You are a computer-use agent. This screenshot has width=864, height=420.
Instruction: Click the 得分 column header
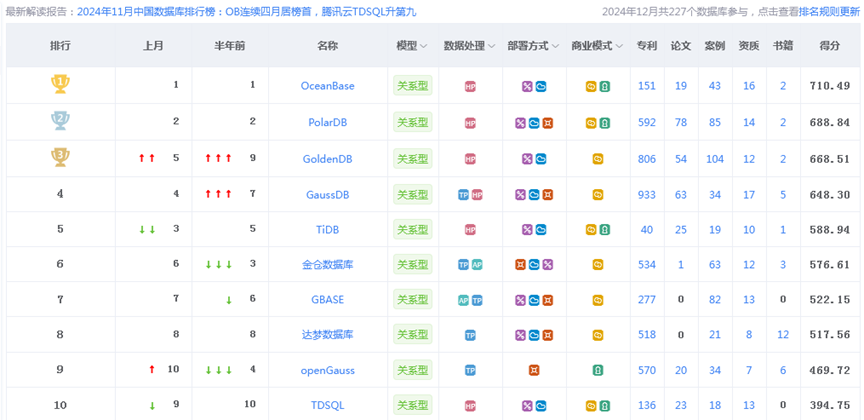[830, 46]
